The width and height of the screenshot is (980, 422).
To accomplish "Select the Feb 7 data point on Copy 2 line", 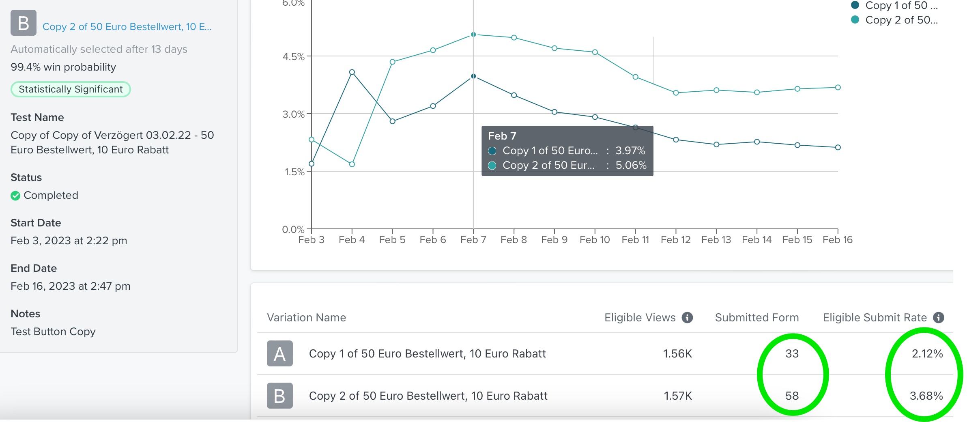I will click(x=473, y=34).
